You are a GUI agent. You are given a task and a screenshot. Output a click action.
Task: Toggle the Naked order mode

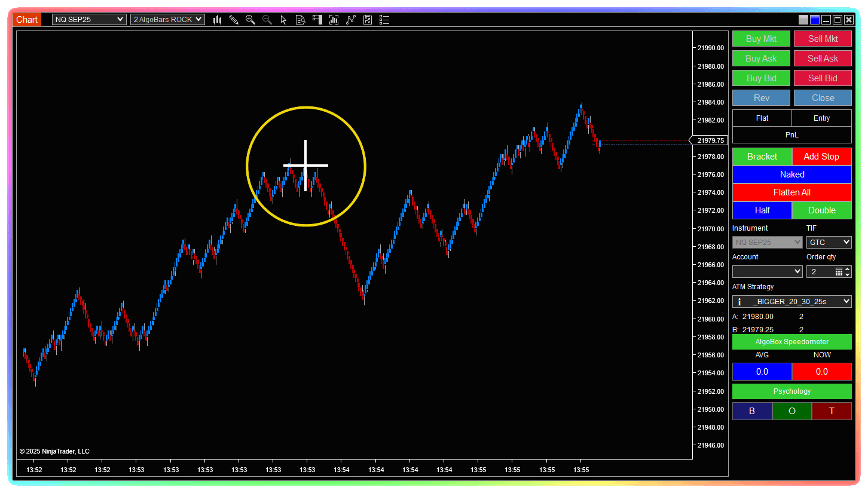(791, 174)
